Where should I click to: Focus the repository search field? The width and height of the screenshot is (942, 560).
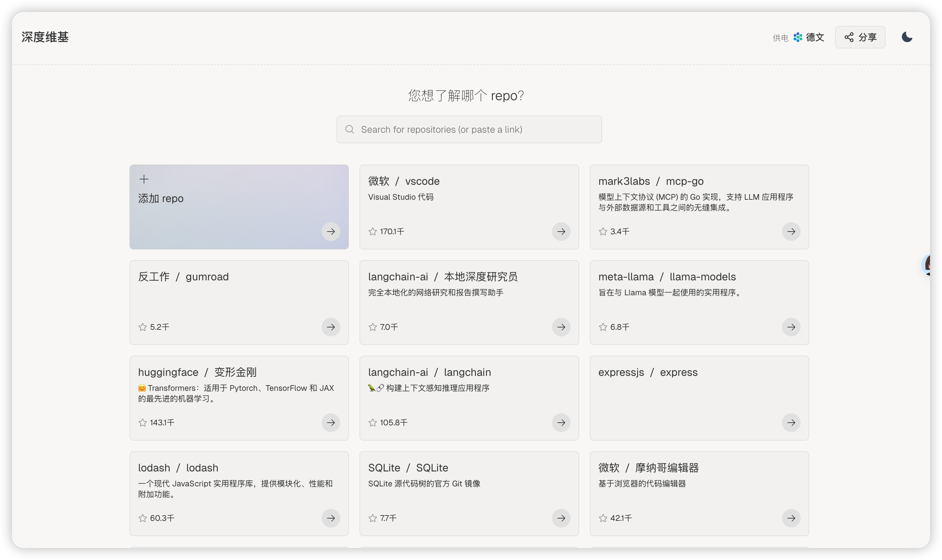click(469, 129)
